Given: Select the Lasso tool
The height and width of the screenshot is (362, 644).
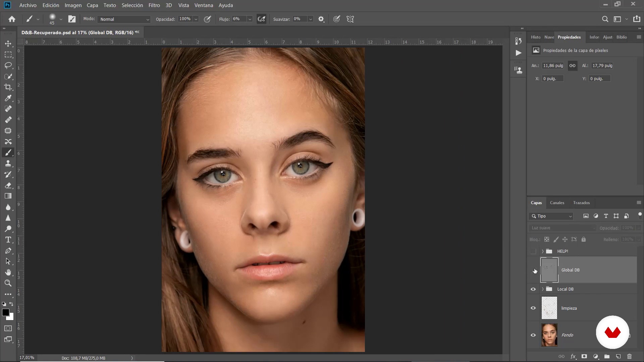Looking at the screenshot, I should pyautogui.click(x=8, y=65).
